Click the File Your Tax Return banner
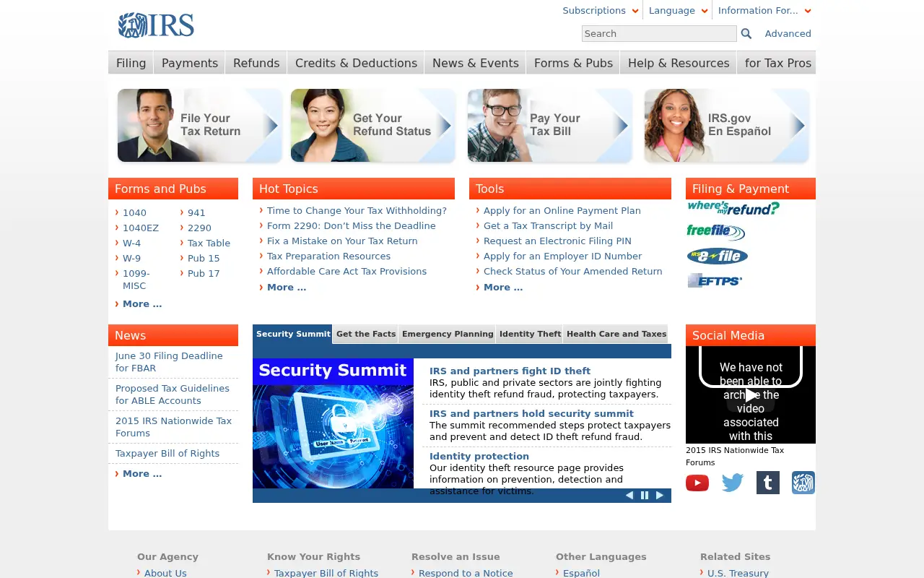This screenshot has width=924, height=578. click(x=199, y=126)
